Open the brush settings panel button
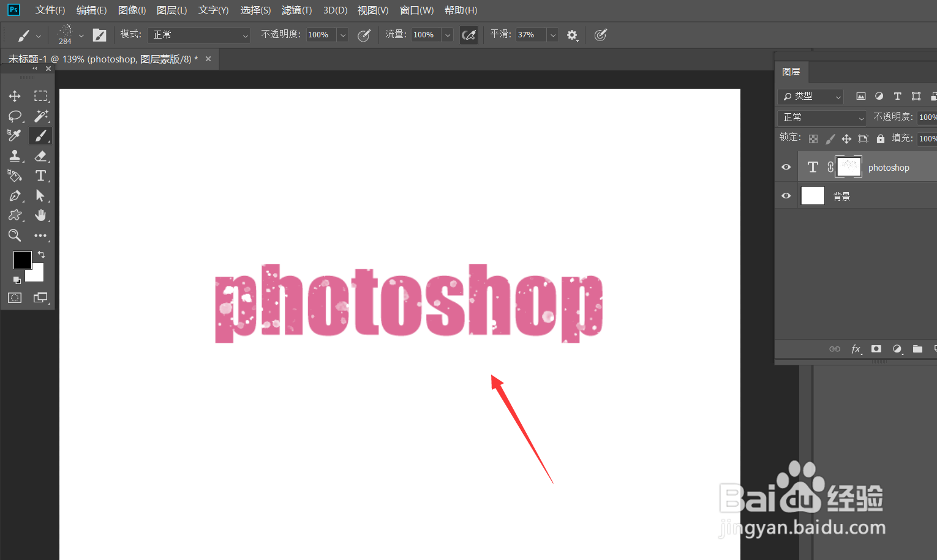The image size is (937, 560). tap(99, 35)
